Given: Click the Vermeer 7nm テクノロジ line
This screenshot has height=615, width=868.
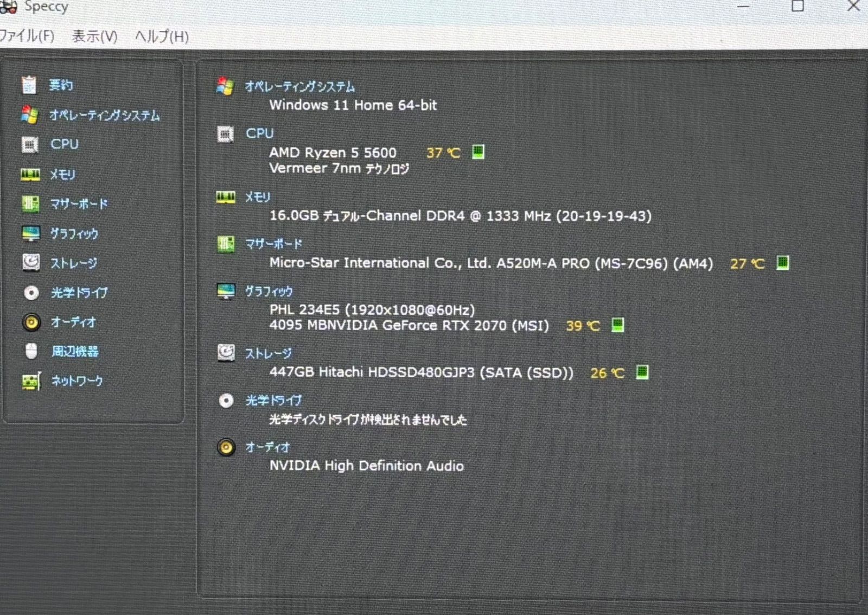Looking at the screenshot, I should pyautogui.click(x=339, y=168).
